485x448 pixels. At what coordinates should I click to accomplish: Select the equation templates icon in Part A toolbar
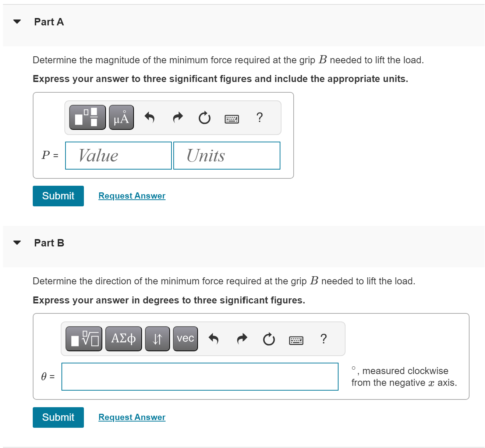[x=87, y=118]
